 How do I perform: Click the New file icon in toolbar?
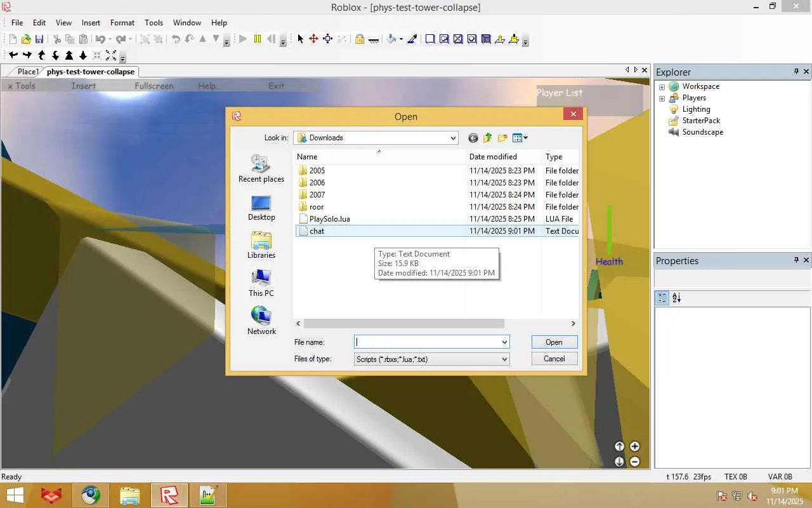[x=13, y=39]
